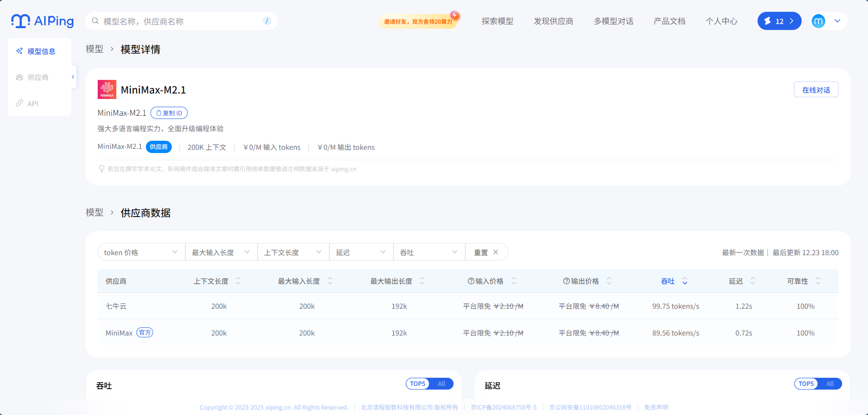Open the 吞吐 filter dropdown
The width and height of the screenshot is (868, 415).
(x=429, y=252)
